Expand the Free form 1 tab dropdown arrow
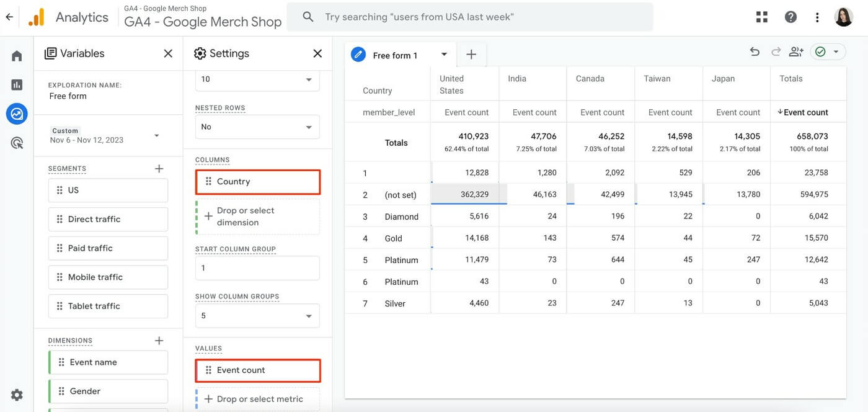This screenshot has height=412, width=868. pos(444,54)
